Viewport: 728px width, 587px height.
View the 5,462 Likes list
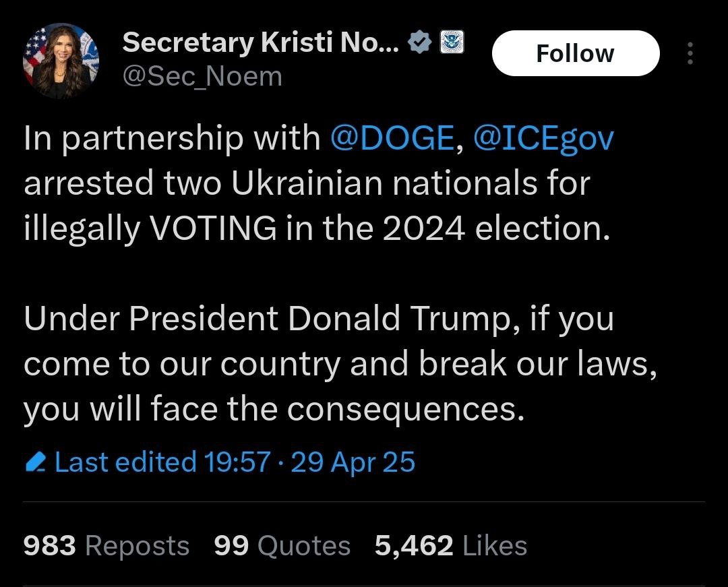click(451, 545)
